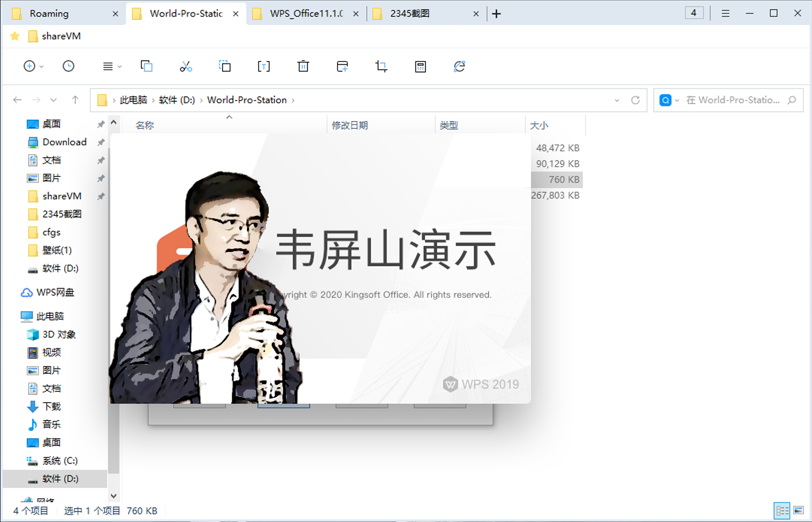Open the view layout dropdown in the toolbar
812x522 pixels.
pos(111,66)
